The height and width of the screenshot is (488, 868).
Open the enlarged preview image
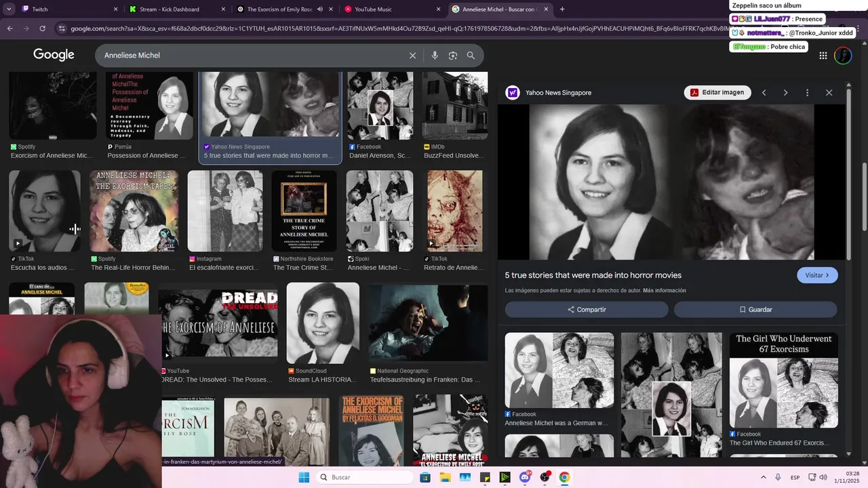(x=671, y=182)
